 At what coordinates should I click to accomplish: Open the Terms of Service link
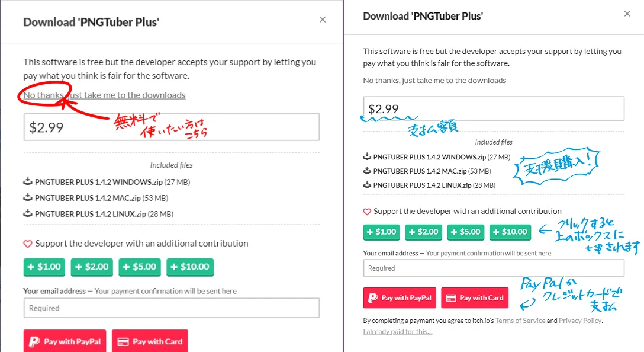pos(520,321)
